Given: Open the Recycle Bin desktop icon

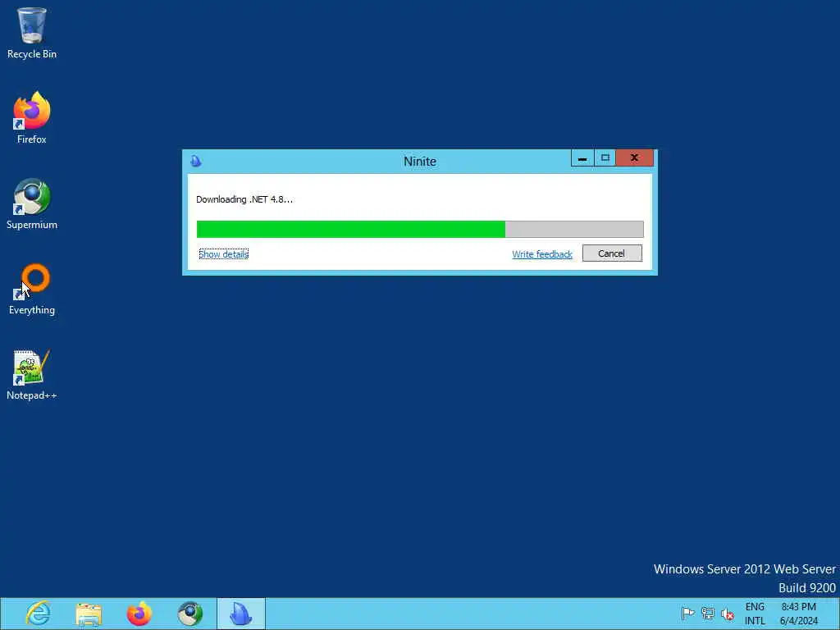Looking at the screenshot, I should click(32, 32).
